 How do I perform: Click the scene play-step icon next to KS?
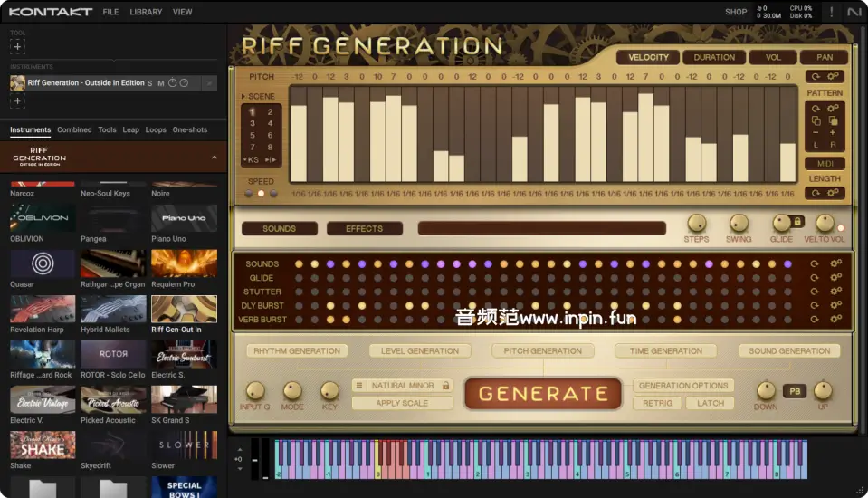[x=271, y=160]
